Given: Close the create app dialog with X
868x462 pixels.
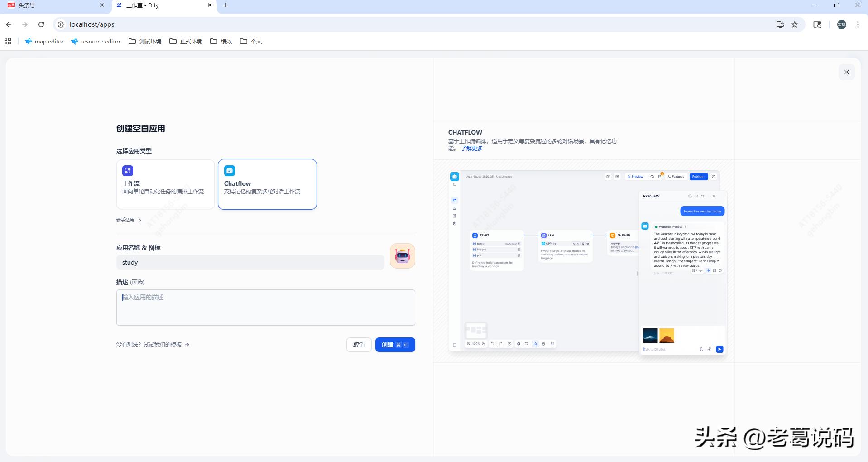Looking at the screenshot, I should 846,72.
